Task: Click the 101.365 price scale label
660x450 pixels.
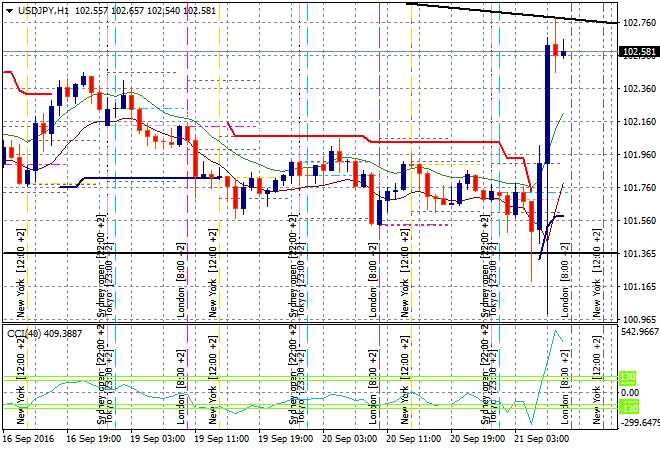Action: tap(638, 254)
